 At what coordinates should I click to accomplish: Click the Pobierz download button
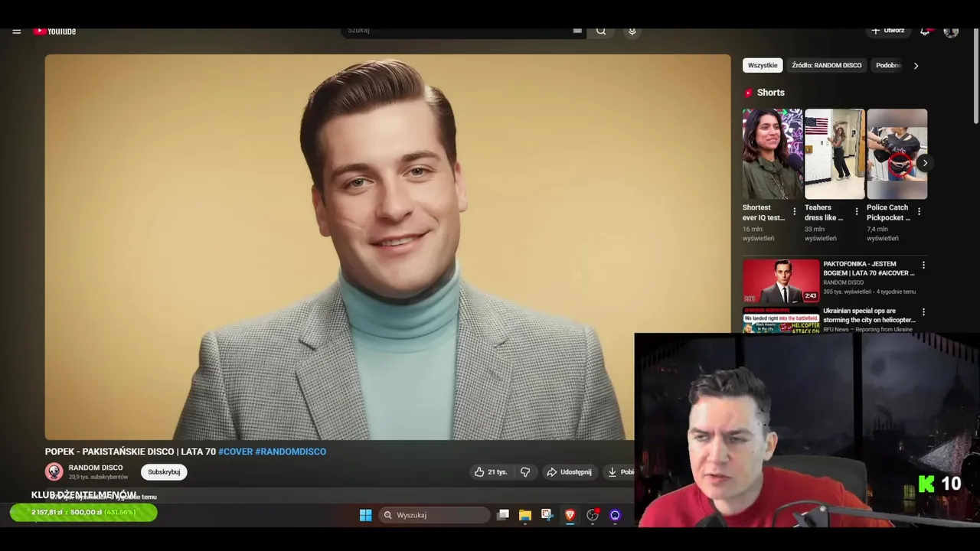pos(620,472)
